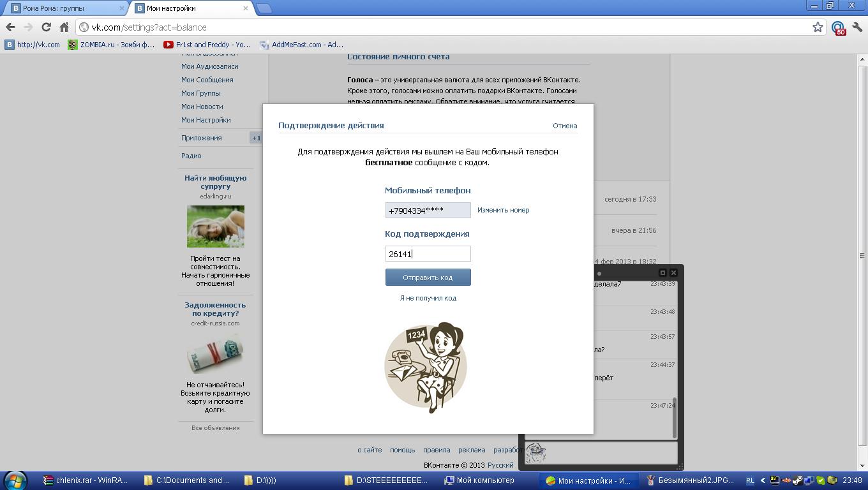Open Безымянный2.JPG taskbar item
This screenshot has width=868, height=490.
coord(691,480)
